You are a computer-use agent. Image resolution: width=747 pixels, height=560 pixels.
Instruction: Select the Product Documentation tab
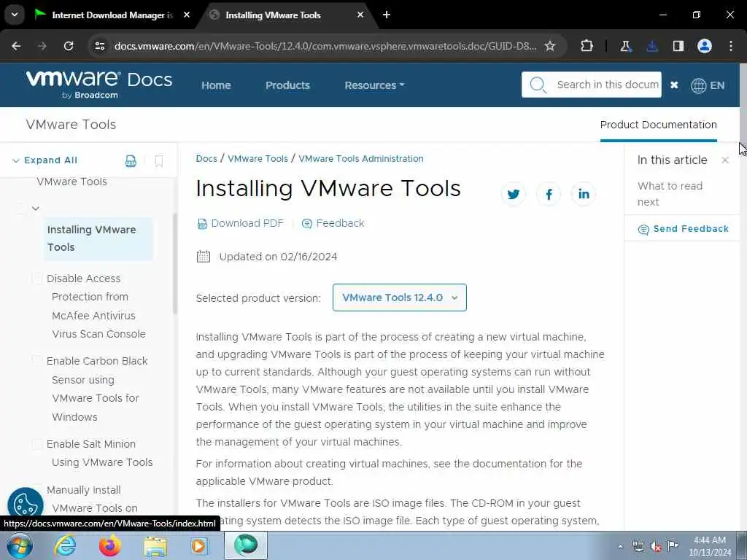pyautogui.click(x=659, y=125)
